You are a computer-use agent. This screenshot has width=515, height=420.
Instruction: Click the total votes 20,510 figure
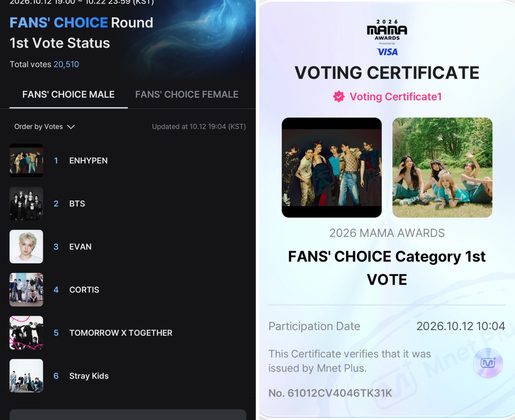[x=66, y=64]
